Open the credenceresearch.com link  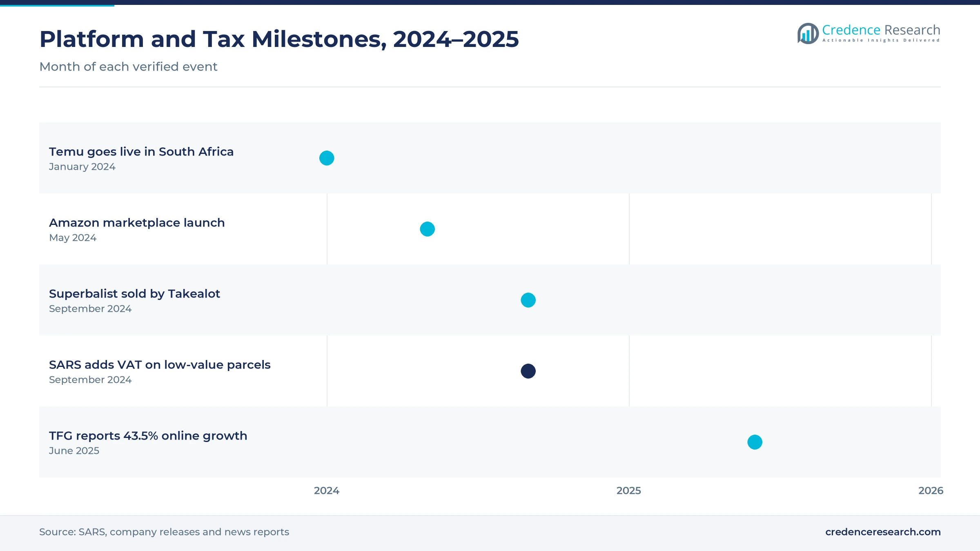(883, 532)
